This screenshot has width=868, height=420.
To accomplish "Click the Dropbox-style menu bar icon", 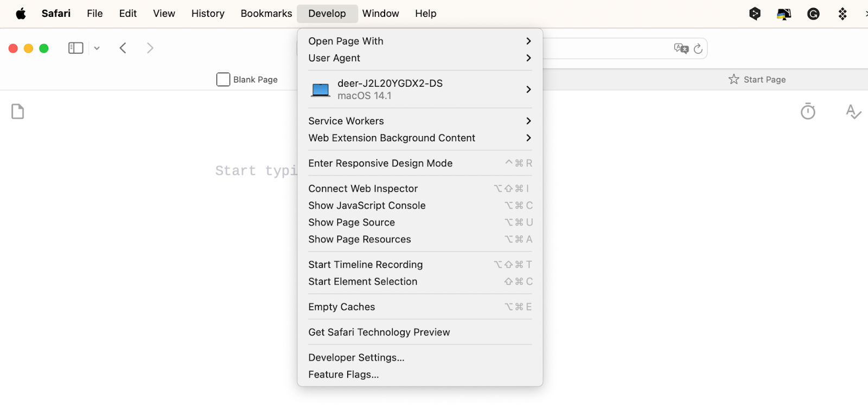I will tap(843, 14).
